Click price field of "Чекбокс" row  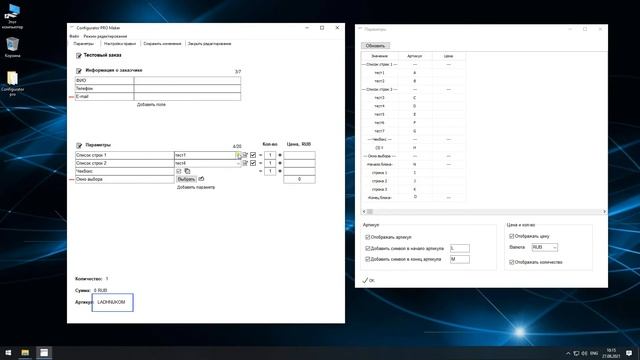[299, 171]
